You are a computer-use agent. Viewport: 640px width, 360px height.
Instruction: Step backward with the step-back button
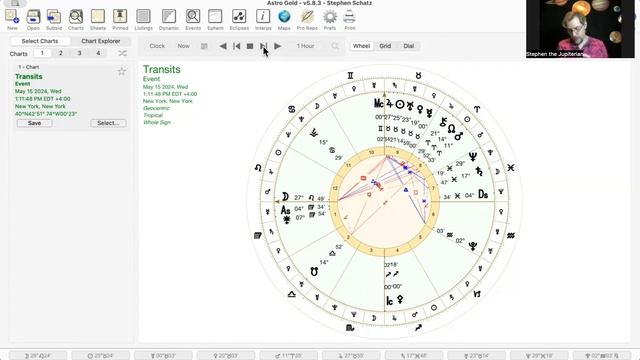[x=236, y=46]
